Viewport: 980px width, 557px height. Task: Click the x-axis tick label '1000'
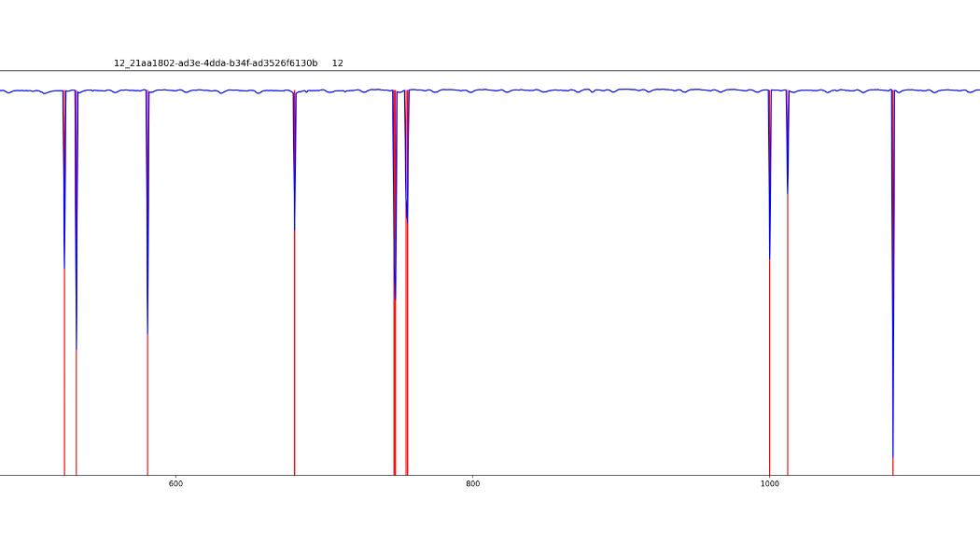[x=769, y=484]
